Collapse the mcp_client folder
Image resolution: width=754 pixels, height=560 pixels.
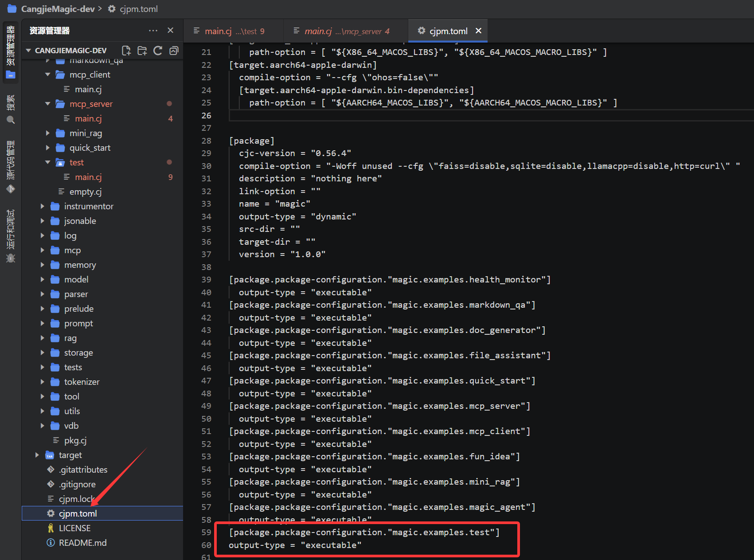(48, 74)
